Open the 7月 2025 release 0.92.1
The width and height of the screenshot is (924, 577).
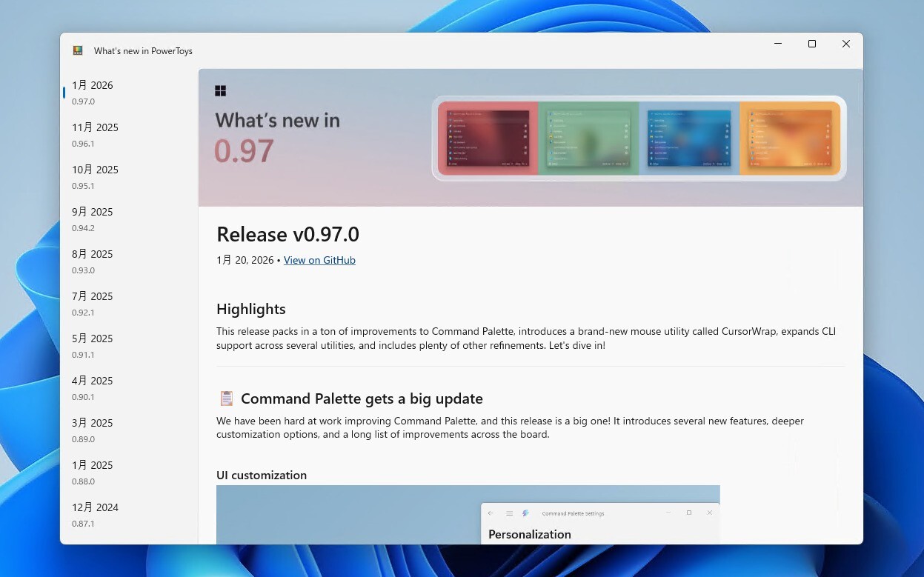(129, 304)
